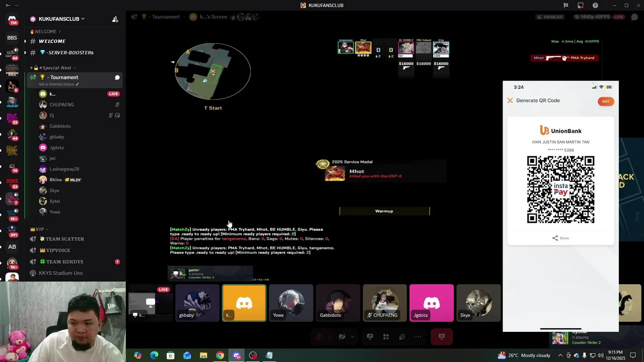Viewport: 644px width, 362px height.
Task: Show hidden system tray icons arrow
Action: pos(560,355)
